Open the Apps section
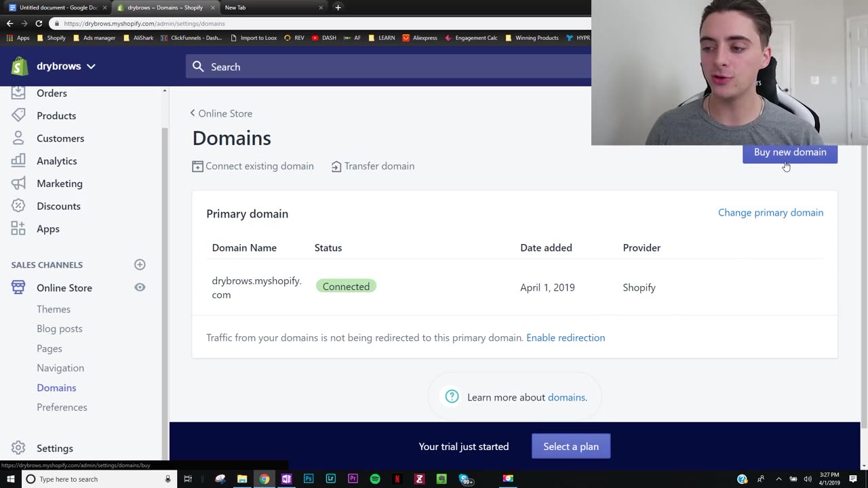This screenshot has height=488, width=868. 48,229
